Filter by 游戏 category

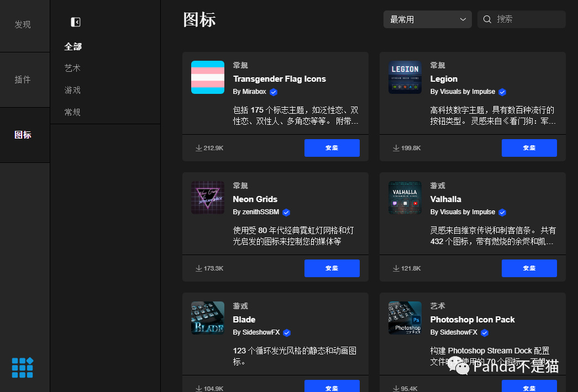(x=72, y=90)
